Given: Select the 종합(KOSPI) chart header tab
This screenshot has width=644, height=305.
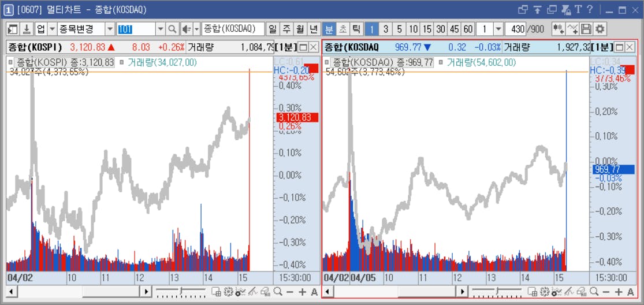Looking at the screenshot, I should click(35, 47).
